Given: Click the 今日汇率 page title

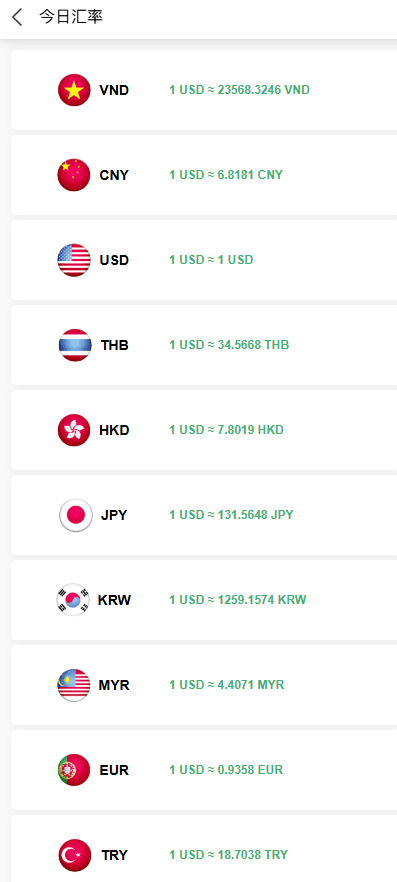Looking at the screenshot, I should (x=71, y=17).
